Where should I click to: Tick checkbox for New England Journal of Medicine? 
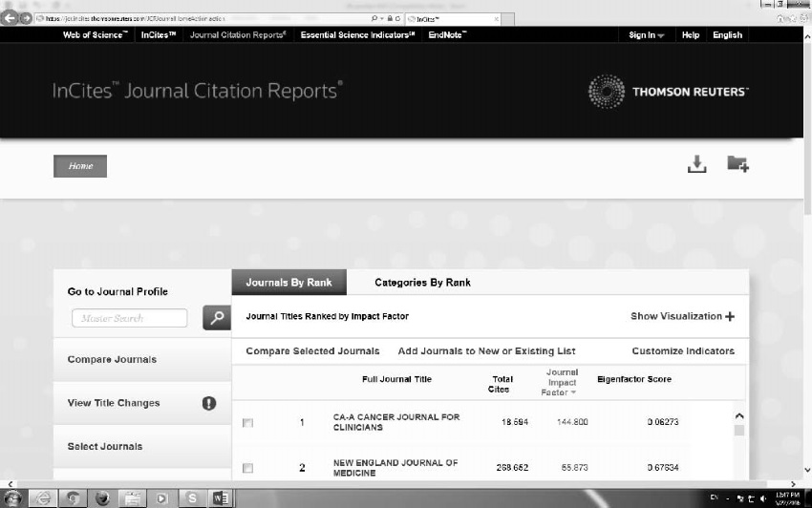248,468
